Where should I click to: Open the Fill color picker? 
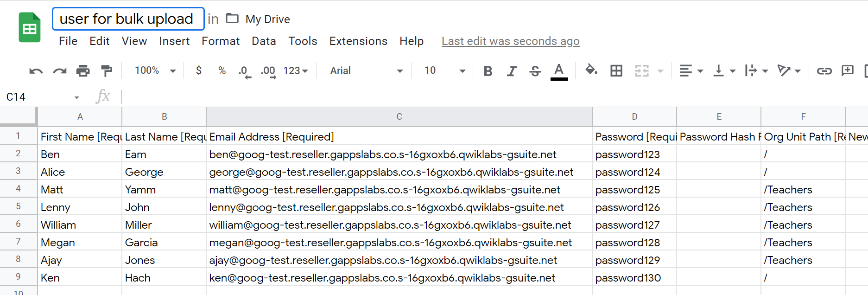pos(591,71)
